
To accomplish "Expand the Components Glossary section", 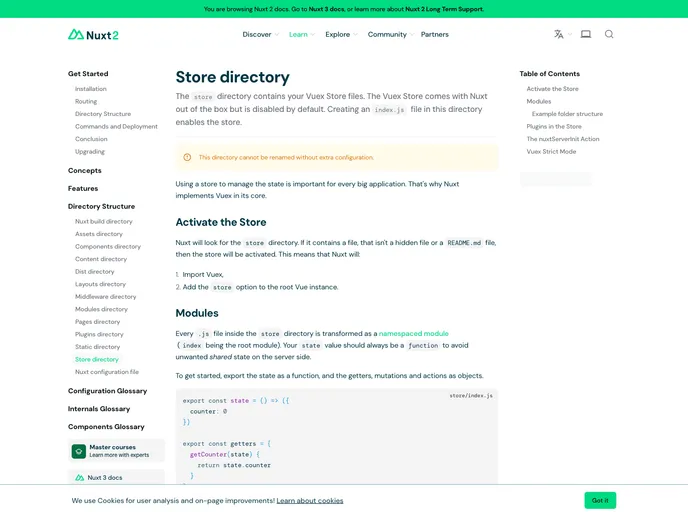I will (106, 426).
